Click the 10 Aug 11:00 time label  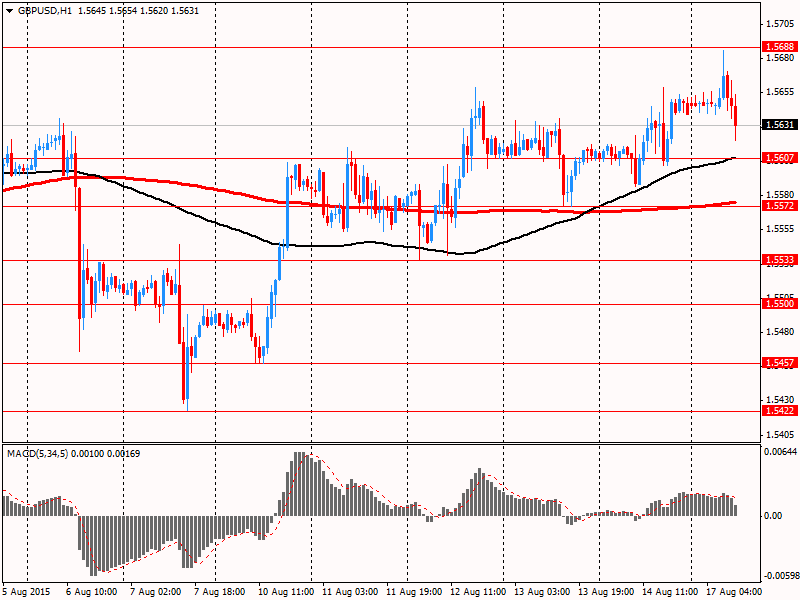(285, 592)
